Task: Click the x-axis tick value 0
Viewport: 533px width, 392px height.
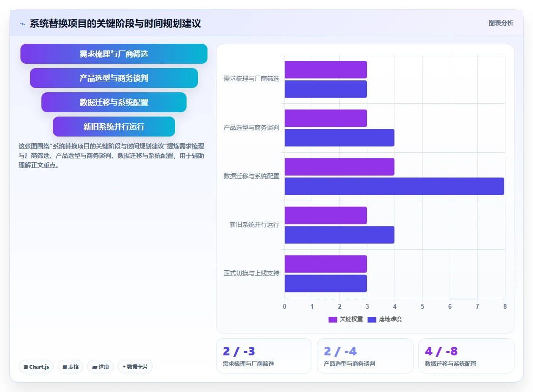Action: (285, 306)
